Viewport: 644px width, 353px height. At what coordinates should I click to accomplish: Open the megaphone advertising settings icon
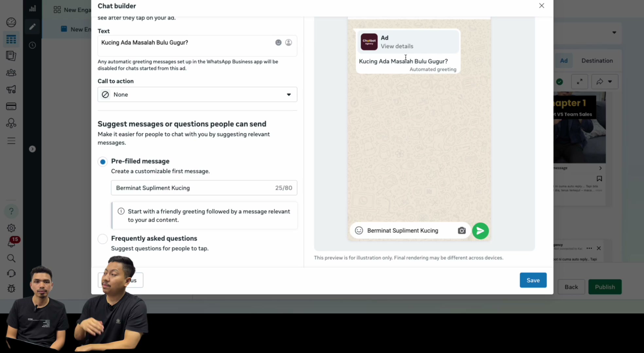click(11, 89)
